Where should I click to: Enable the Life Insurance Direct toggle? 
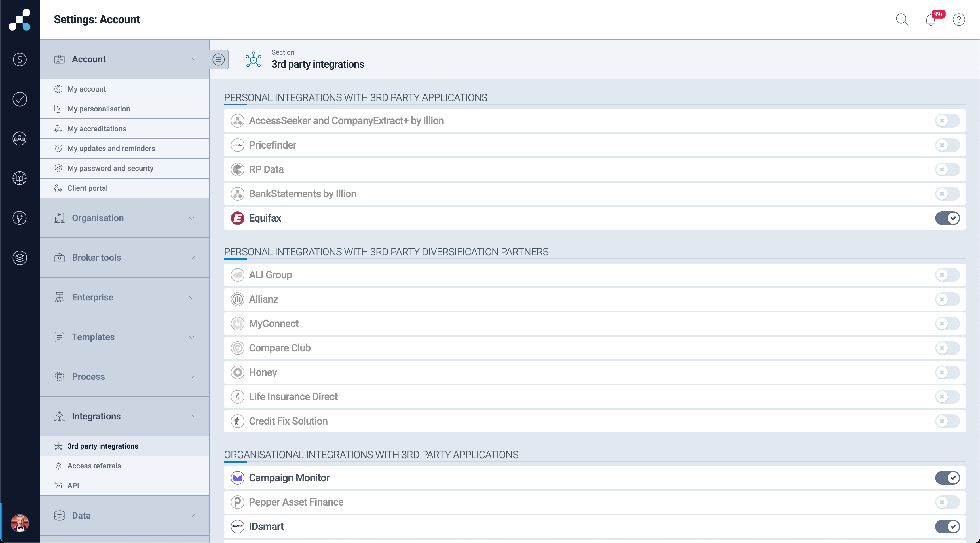click(947, 396)
